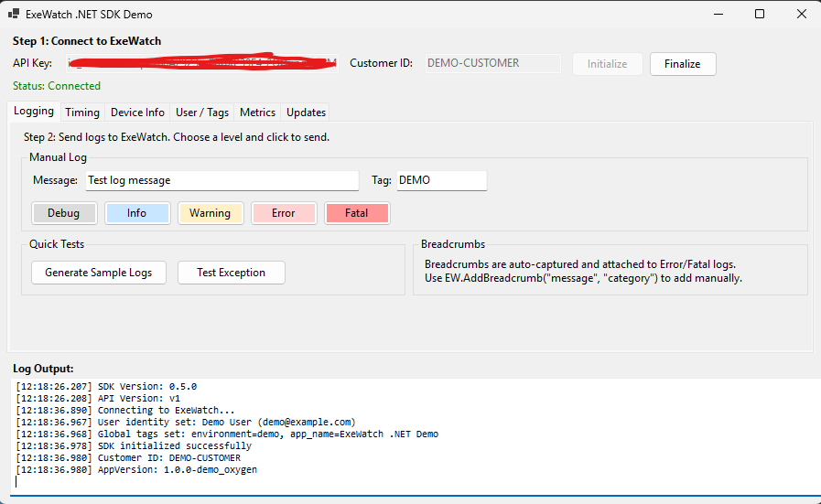Click the 'Log Output:' label
Screen dimensions: 821x504
(43, 369)
